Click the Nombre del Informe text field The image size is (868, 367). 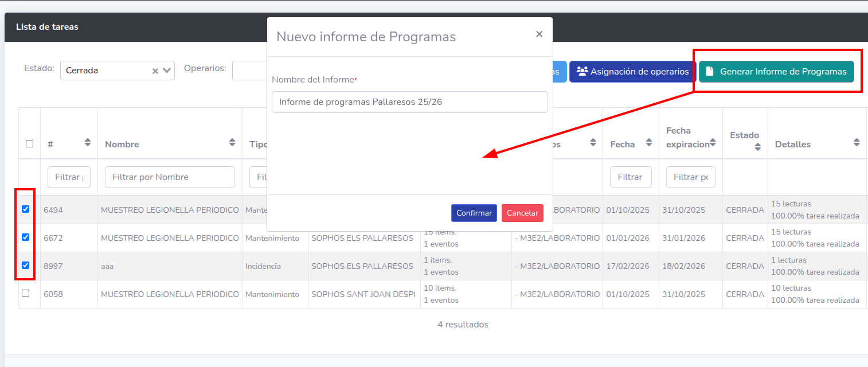(409, 102)
